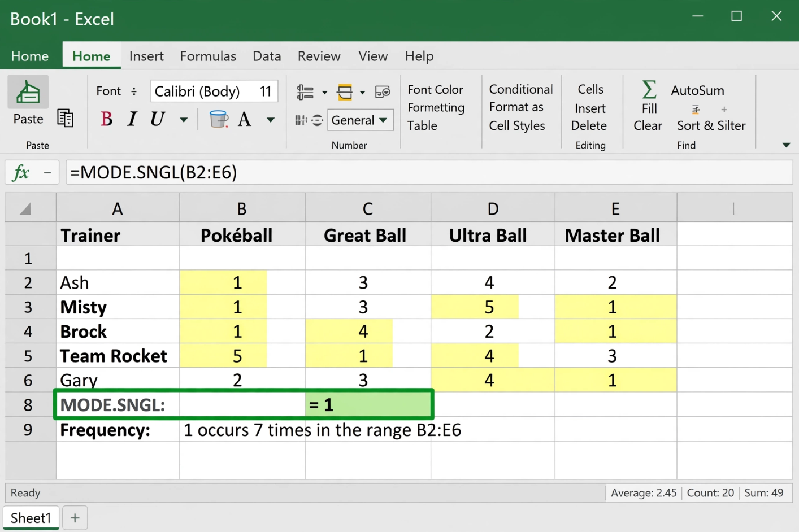Select the green result cell showing = 1
Image resolution: width=799 pixels, height=532 pixels.
coord(368,404)
